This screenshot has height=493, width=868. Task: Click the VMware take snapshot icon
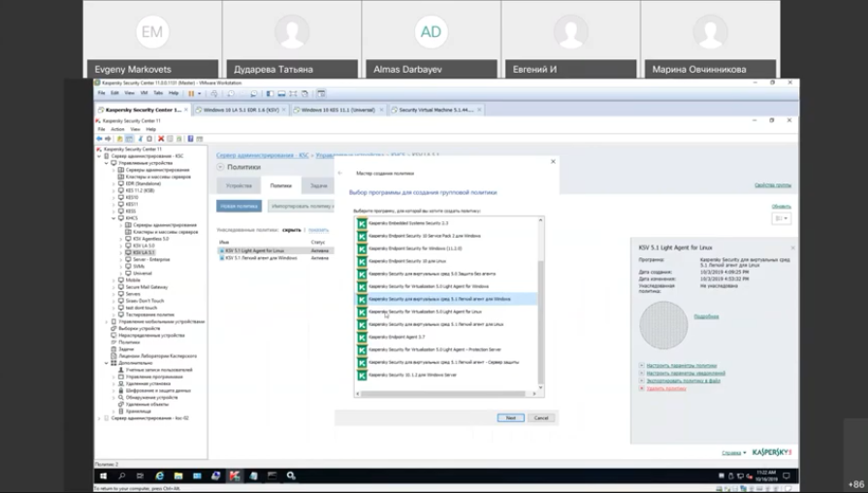pos(231,93)
